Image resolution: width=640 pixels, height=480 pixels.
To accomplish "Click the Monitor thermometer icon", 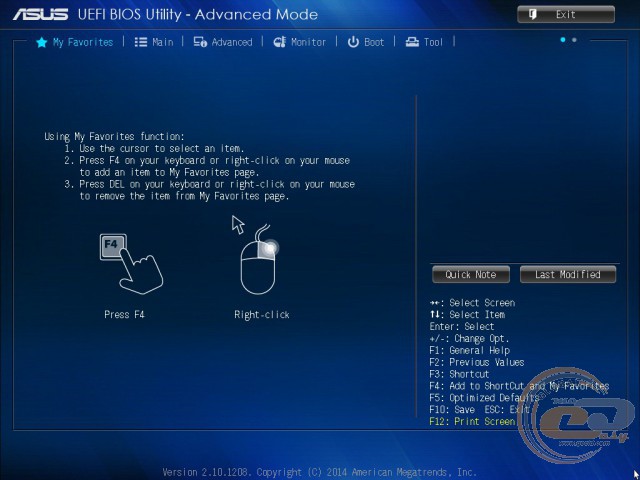I will [280, 42].
